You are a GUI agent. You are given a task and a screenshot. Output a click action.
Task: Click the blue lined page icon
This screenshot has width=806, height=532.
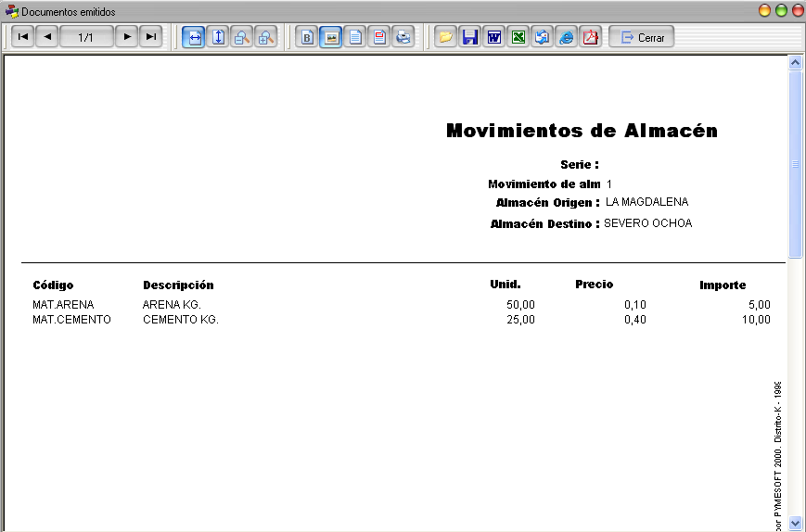(355, 37)
